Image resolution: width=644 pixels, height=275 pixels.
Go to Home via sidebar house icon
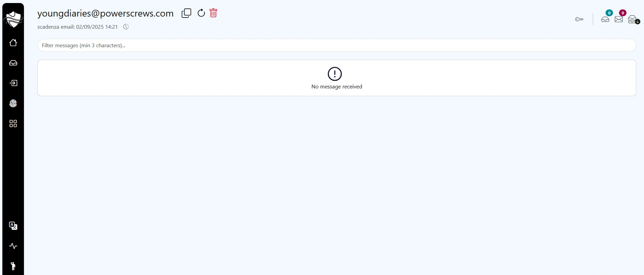[x=13, y=43]
